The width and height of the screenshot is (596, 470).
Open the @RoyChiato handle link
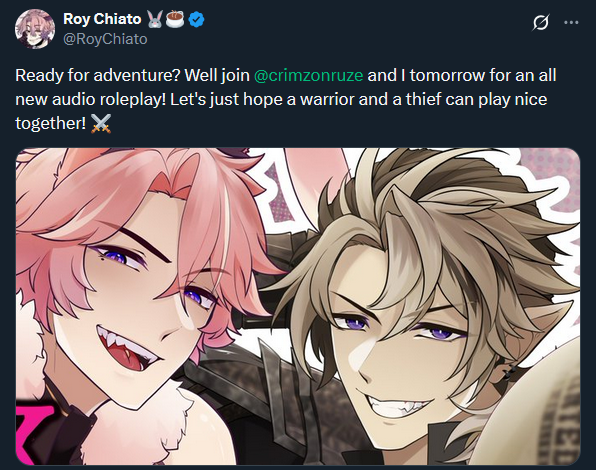[x=105, y=39]
